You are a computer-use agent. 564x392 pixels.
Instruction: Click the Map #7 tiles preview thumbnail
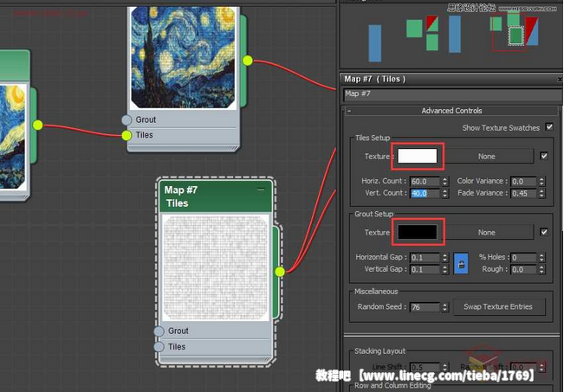pyautogui.click(x=216, y=267)
